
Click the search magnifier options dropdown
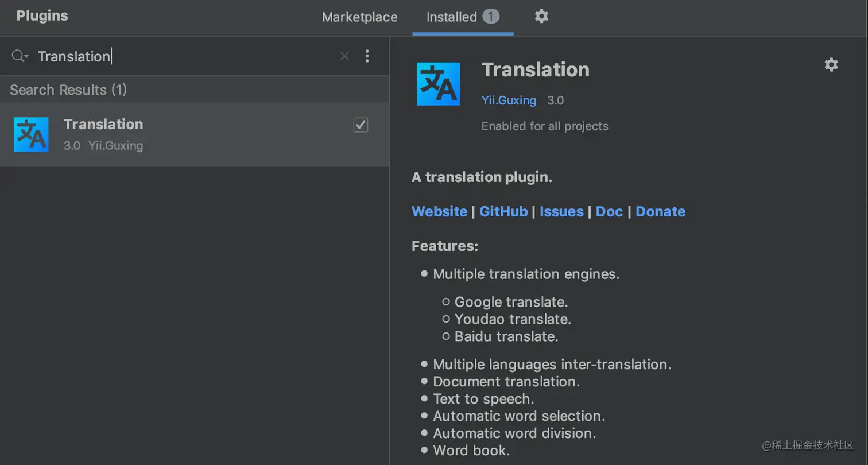[x=20, y=56]
